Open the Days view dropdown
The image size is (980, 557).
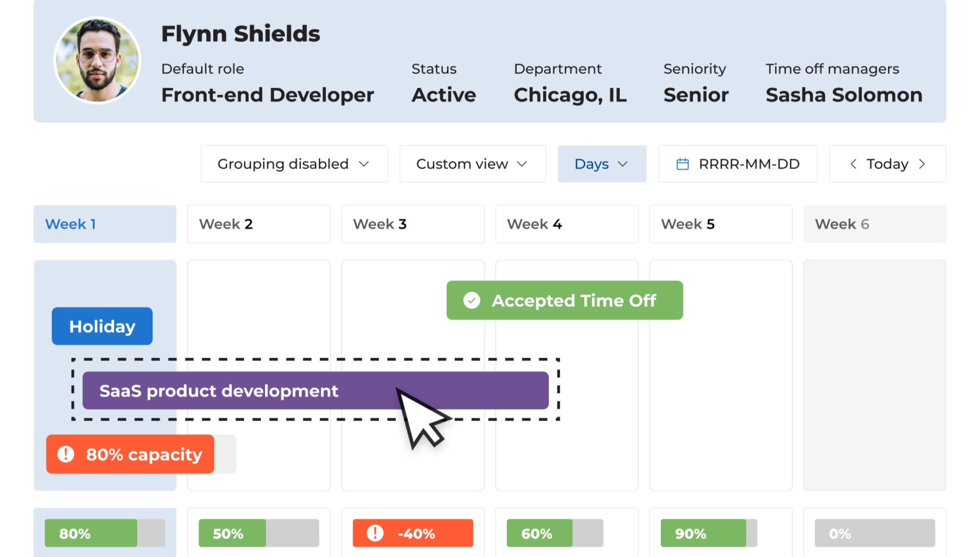click(x=601, y=164)
